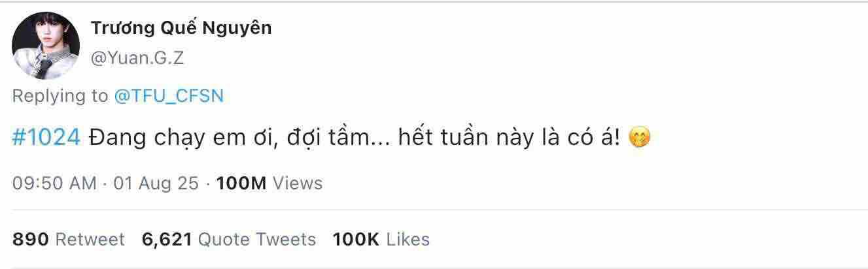Viewport: 868px width, 269px height.
Task: Open the 100K Likes list
Action: [x=381, y=240]
